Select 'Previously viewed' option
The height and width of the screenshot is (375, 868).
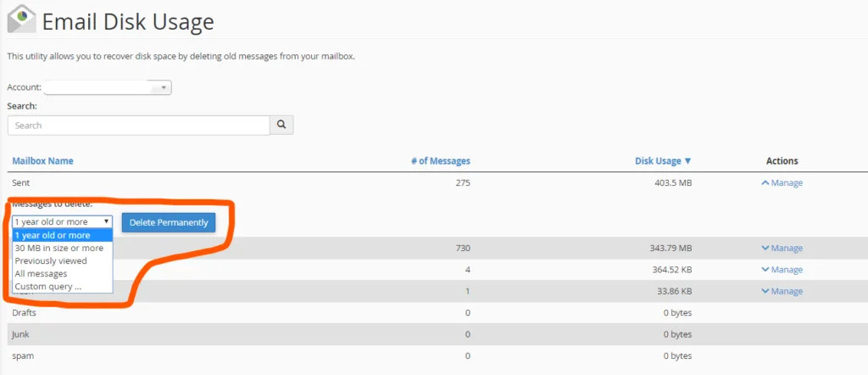click(51, 261)
